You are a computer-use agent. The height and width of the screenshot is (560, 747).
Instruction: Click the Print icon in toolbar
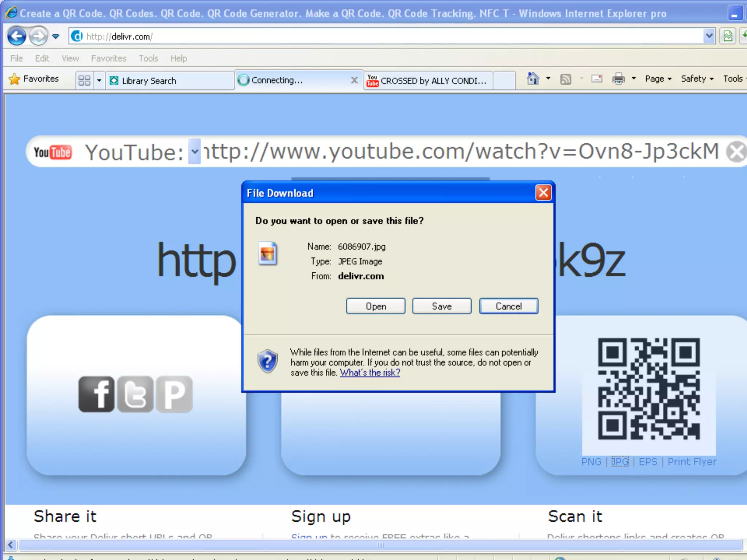point(618,79)
